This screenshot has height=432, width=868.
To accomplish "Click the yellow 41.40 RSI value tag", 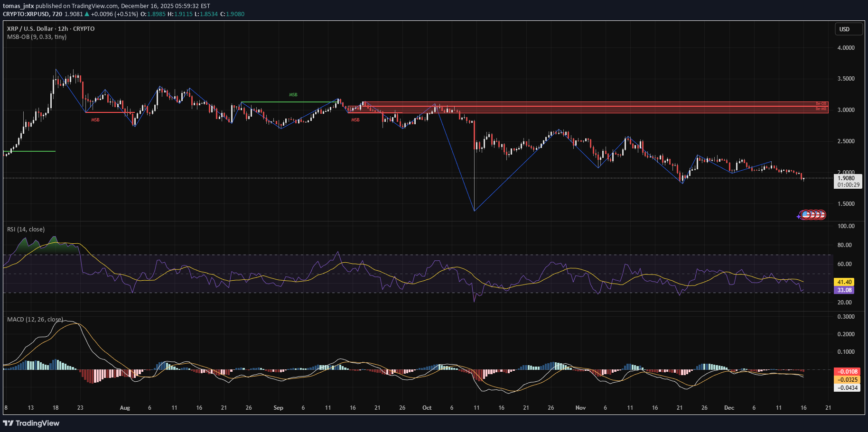I will tap(844, 282).
